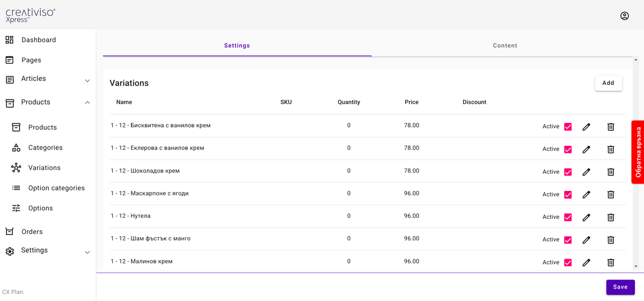Open Orders from the sidebar
The image size is (644, 301).
coord(32,232)
